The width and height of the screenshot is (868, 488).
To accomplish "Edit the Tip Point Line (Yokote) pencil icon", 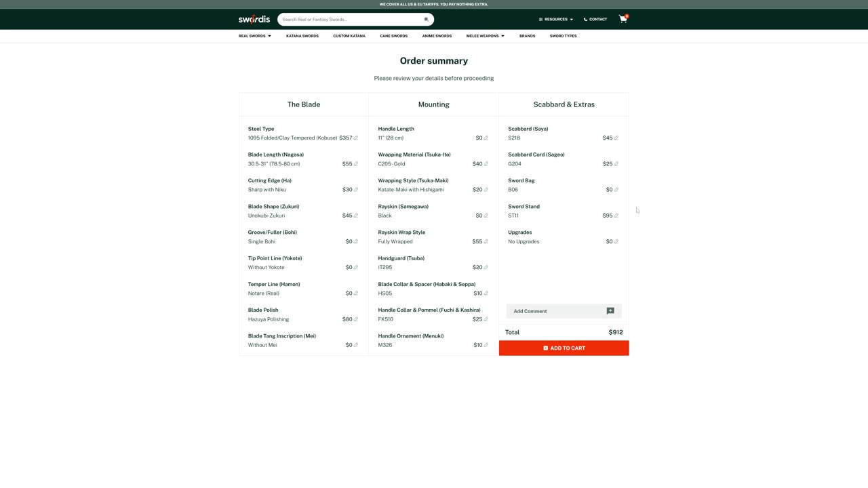I will pyautogui.click(x=355, y=267).
